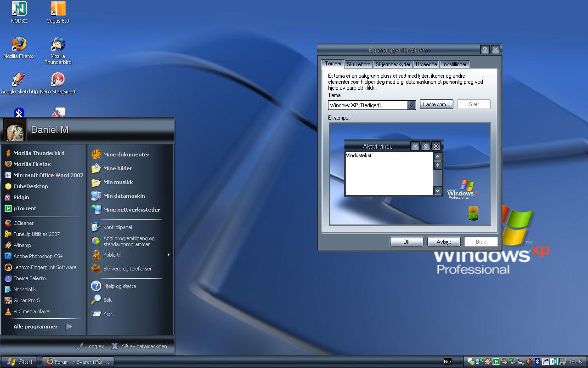Viewport: 588px width, 368px height.
Task: Switch to the Skjermbeskytter tab
Action: [x=393, y=64]
